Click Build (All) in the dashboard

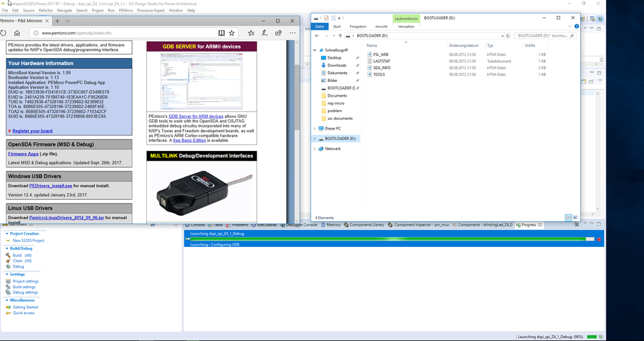22,255
